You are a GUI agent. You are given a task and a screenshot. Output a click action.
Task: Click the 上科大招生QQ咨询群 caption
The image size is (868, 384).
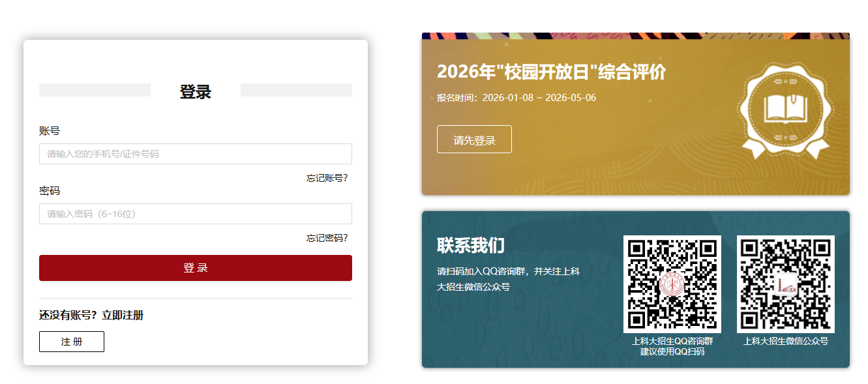672,341
